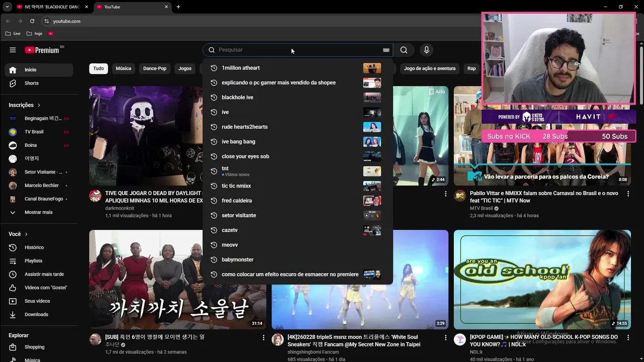Choose suggestion "meovv"
644x362 pixels.
(x=297, y=245)
